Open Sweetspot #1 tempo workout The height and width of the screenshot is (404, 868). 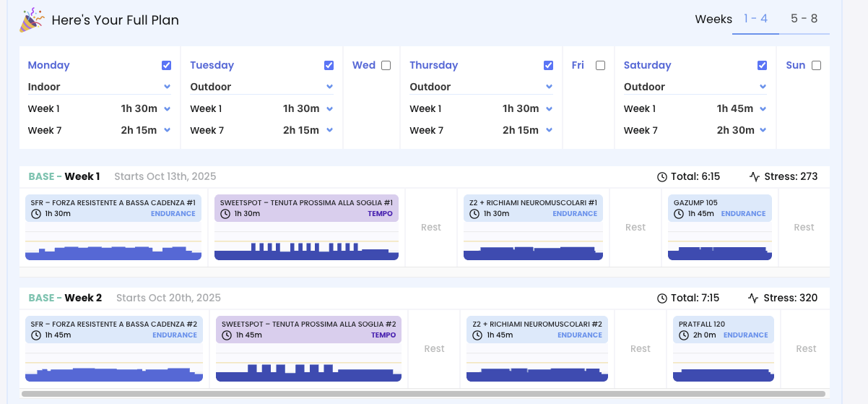point(306,208)
